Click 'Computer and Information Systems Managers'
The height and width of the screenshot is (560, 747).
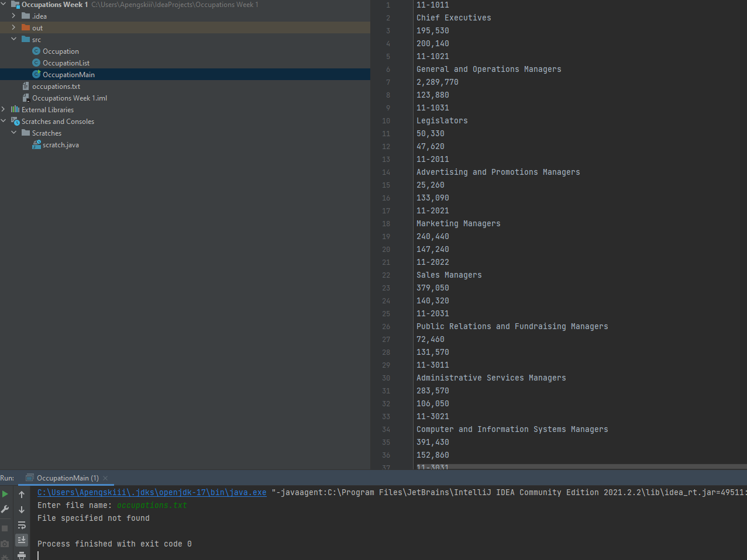[512, 429]
